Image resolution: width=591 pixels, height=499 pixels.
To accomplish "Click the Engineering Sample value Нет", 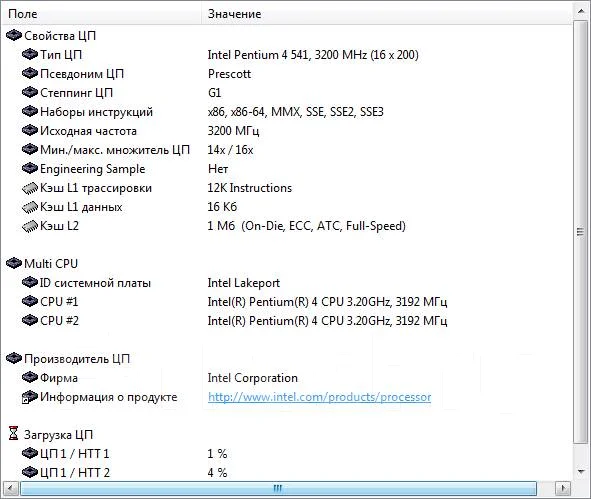I will [218, 169].
